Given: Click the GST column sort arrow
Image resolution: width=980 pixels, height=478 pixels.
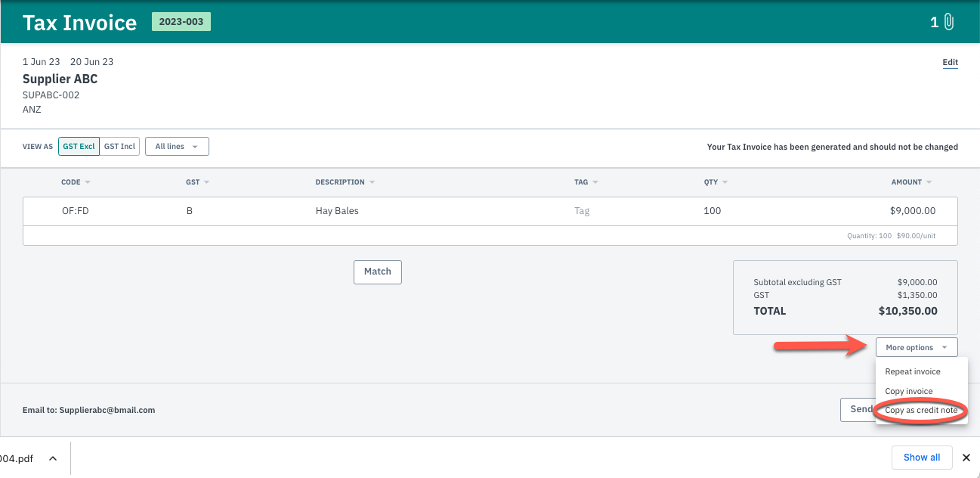Looking at the screenshot, I should click(206, 182).
